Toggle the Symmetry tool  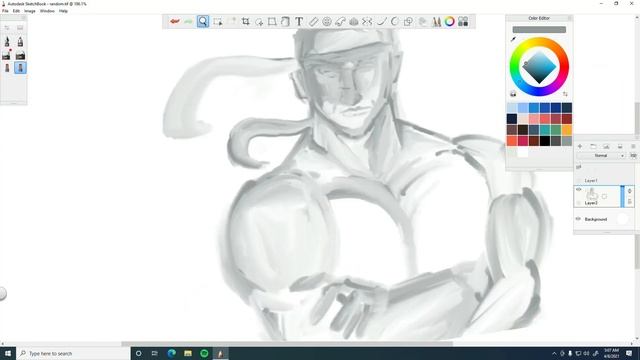pyautogui.click(x=367, y=22)
